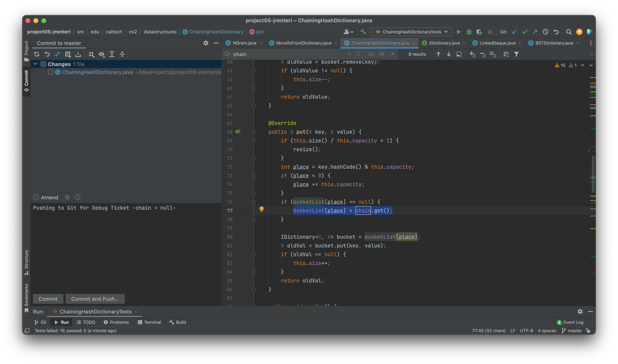Open Git show history clock icon

point(545,32)
